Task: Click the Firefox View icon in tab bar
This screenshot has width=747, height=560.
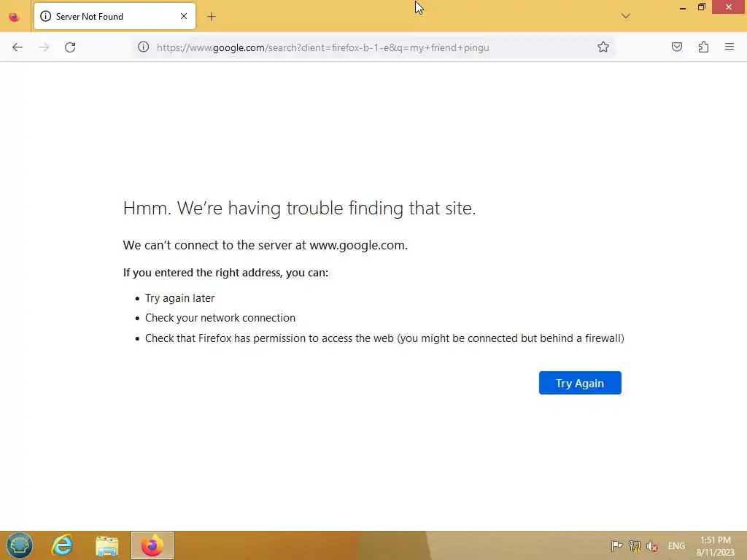Action: [15, 16]
